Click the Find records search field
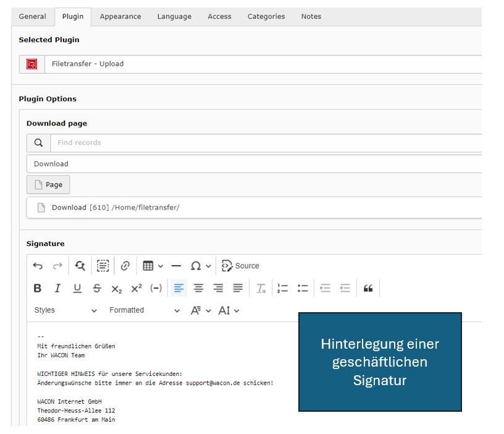This screenshot has width=504, height=434. pos(266,143)
